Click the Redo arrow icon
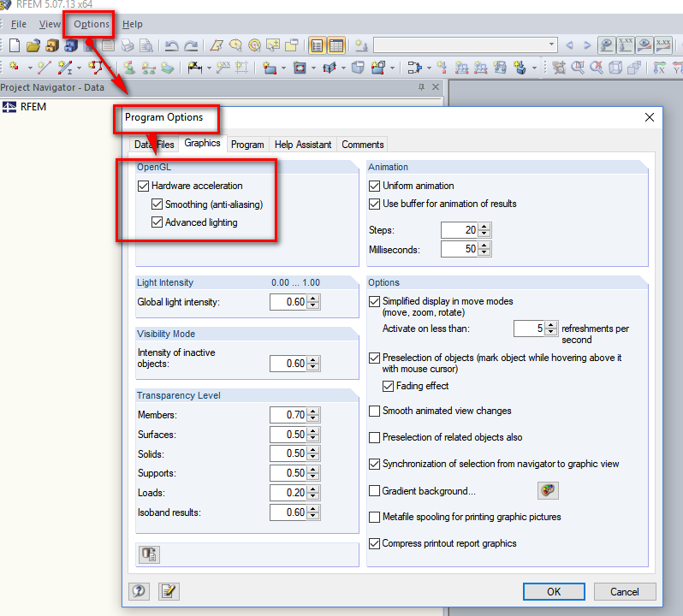683x616 pixels. coord(191,45)
